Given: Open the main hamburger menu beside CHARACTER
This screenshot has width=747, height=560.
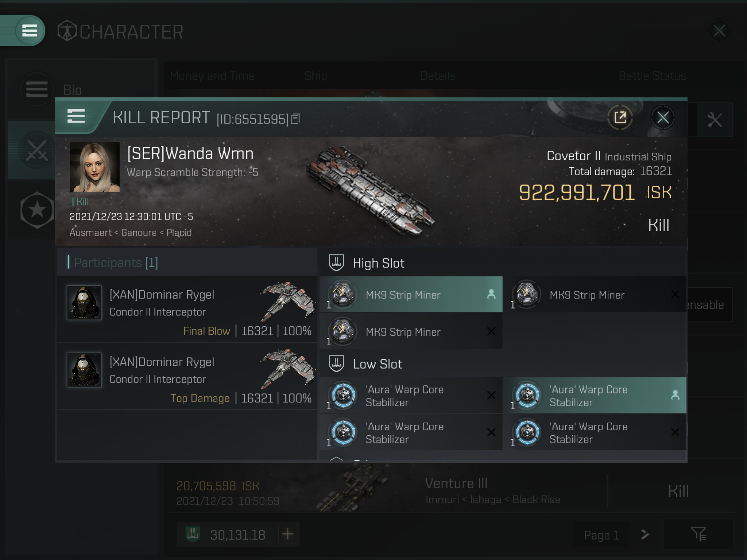Looking at the screenshot, I should 30,30.
